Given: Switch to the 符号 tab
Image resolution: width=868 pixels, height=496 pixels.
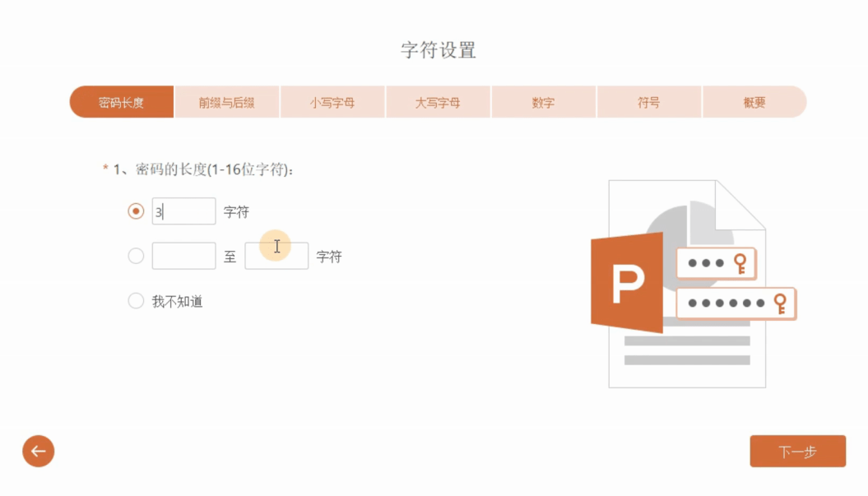Looking at the screenshot, I should pyautogui.click(x=649, y=103).
